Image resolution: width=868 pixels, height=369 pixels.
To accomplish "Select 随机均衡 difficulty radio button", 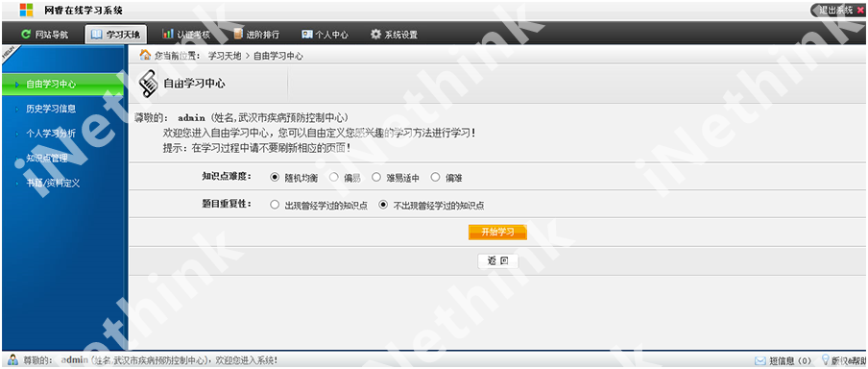I will (x=274, y=178).
